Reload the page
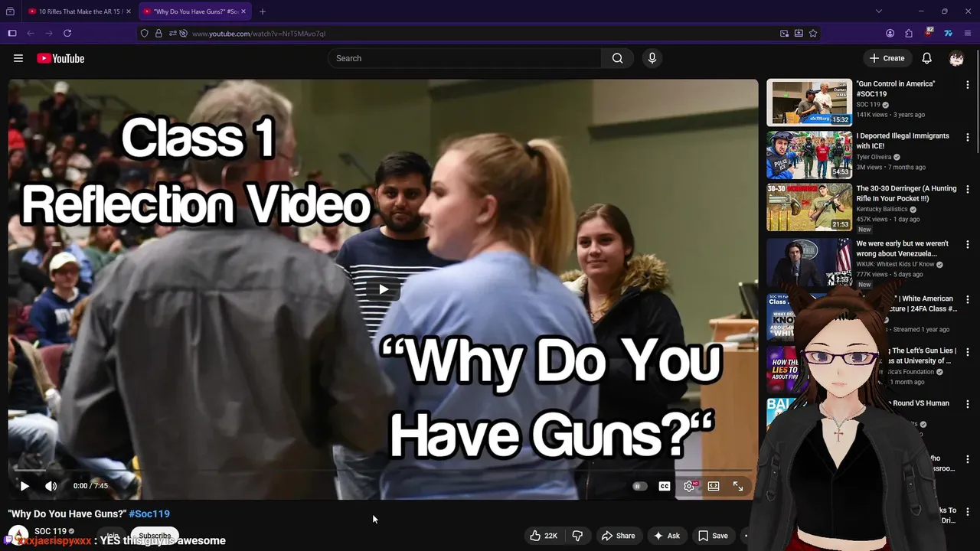The image size is (980, 551). pos(67,34)
